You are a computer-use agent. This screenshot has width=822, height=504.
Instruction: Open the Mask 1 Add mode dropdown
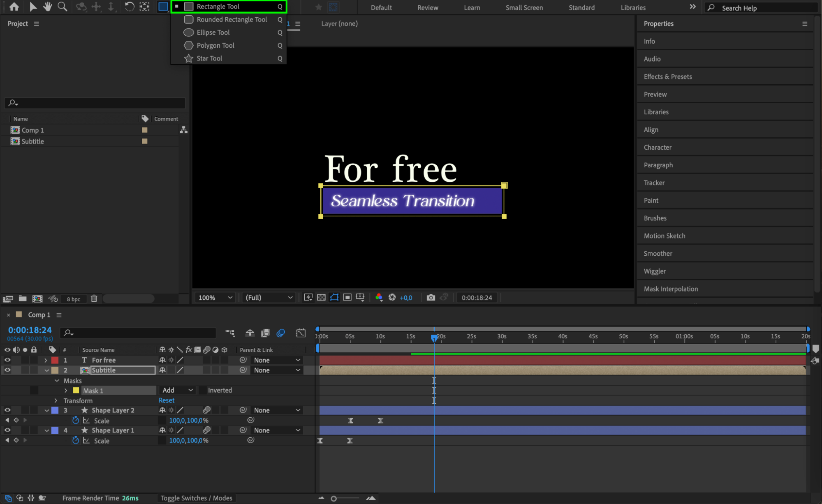[177, 390]
